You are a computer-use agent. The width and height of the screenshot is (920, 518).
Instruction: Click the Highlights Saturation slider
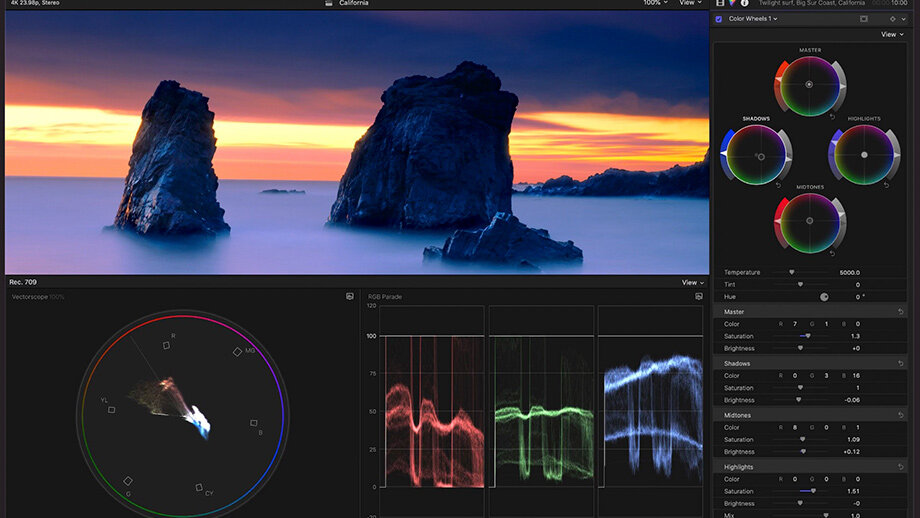(801, 491)
